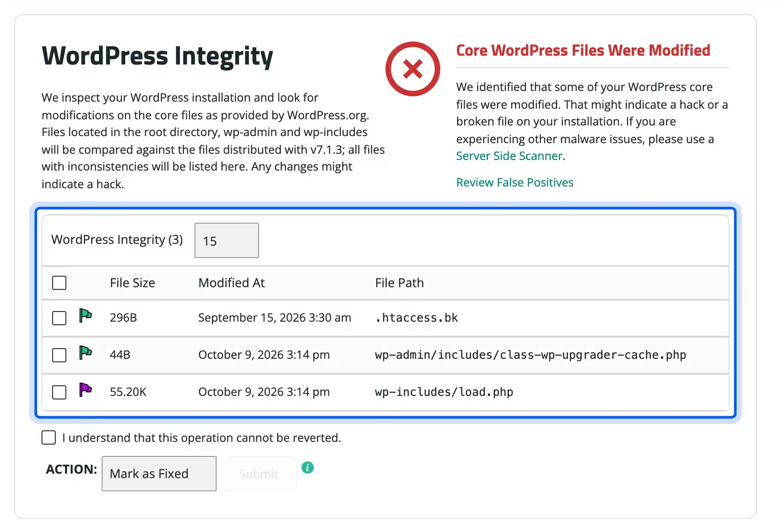This screenshot has width=778, height=532.
Task: Click the '44B' file size value
Action: tap(120, 355)
